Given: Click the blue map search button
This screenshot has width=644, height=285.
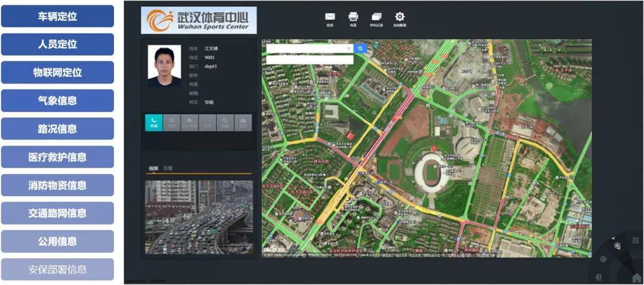Looking at the screenshot, I should (x=360, y=48).
